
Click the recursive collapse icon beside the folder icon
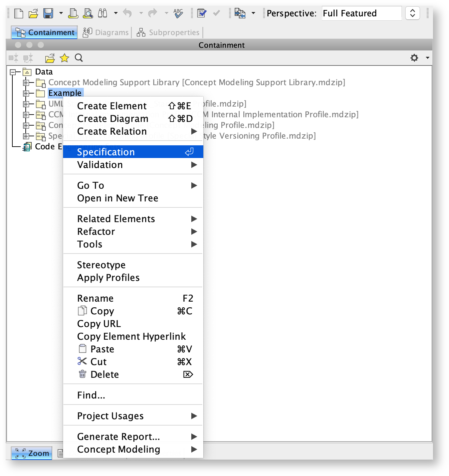(x=28, y=58)
